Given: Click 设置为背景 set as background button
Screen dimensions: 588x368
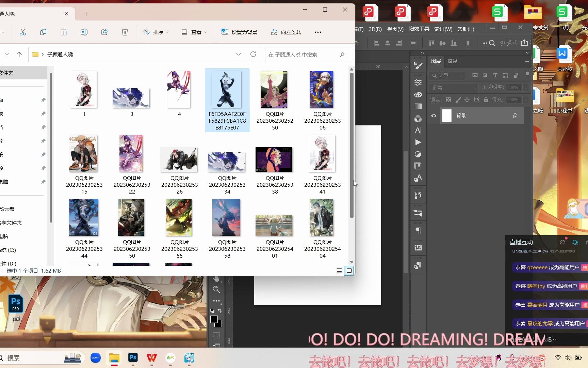Looking at the screenshot, I should (x=239, y=32).
